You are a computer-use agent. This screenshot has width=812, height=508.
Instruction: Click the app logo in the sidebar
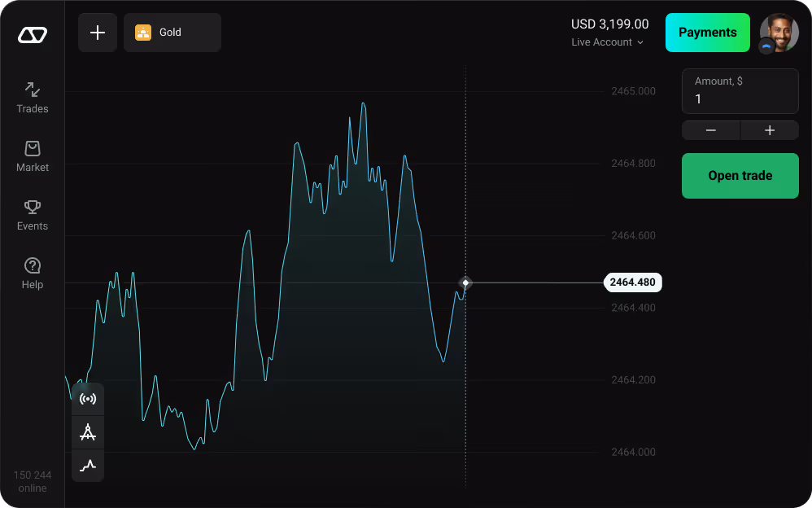(x=33, y=34)
